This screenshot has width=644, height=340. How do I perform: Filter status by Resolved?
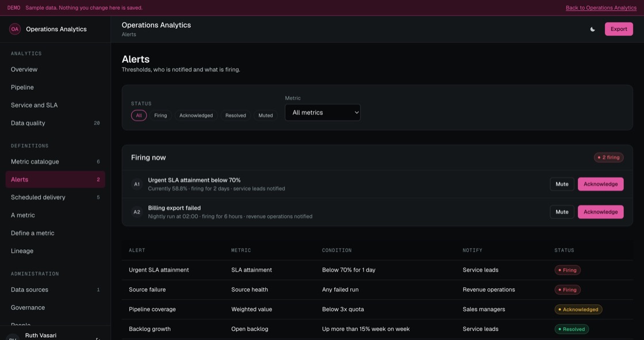click(235, 116)
